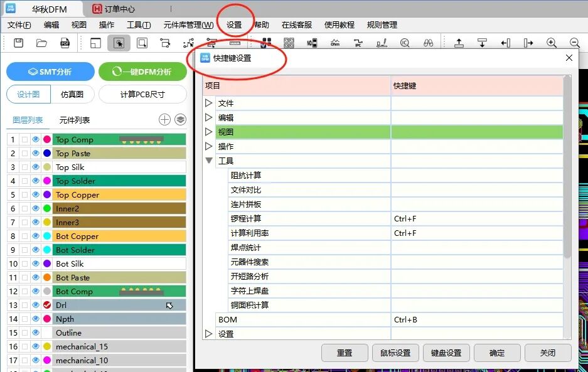Click the Ctrl+B shortcut cell for BOM
Image resolution: width=588 pixels, height=372 pixels.
click(477, 319)
